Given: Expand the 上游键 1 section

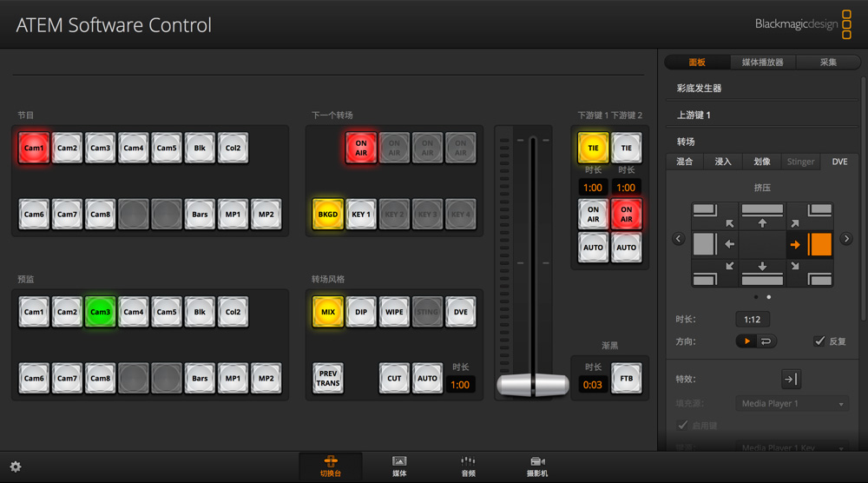Looking at the screenshot, I should pos(694,116).
